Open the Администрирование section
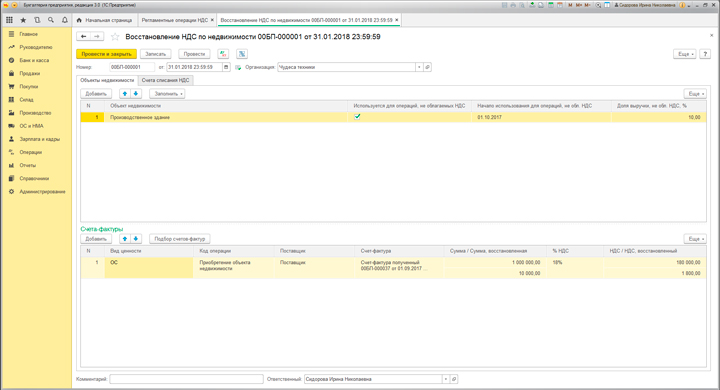720x390 pixels. [42, 192]
